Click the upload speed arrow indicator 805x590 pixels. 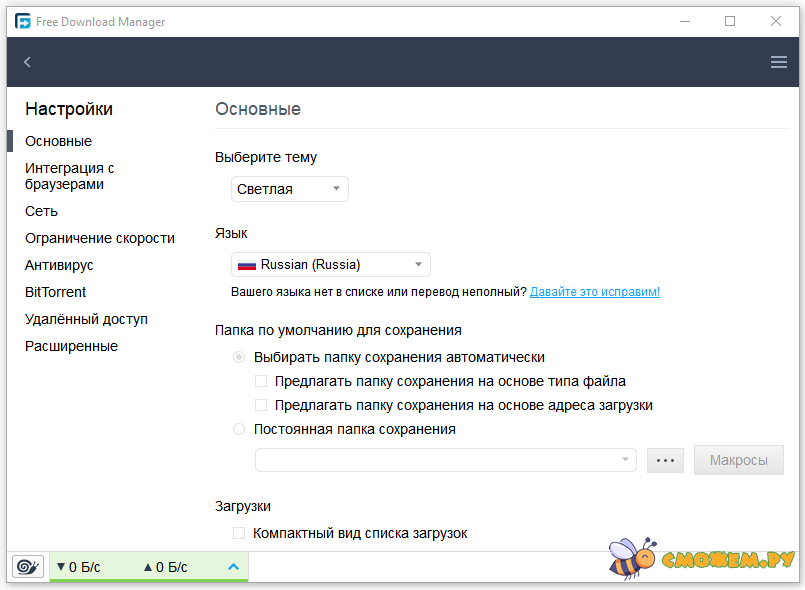click(148, 567)
